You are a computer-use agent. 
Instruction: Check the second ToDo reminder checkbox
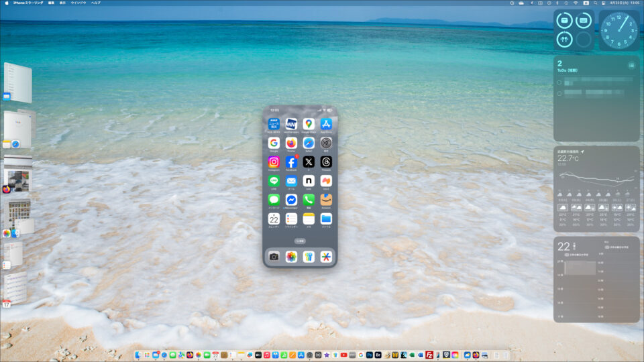pos(559,94)
